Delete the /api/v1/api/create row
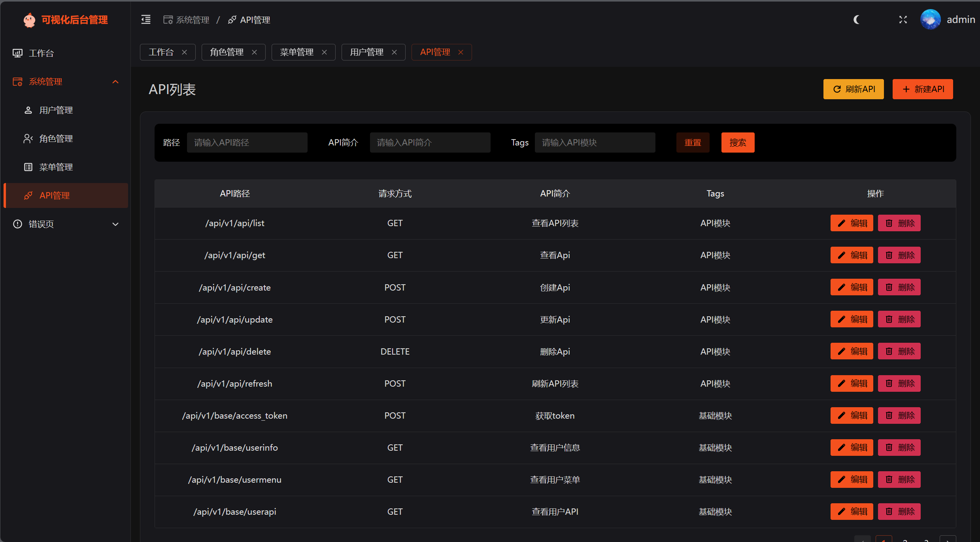The height and width of the screenshot is (542, 980). (x=899, y=287)
